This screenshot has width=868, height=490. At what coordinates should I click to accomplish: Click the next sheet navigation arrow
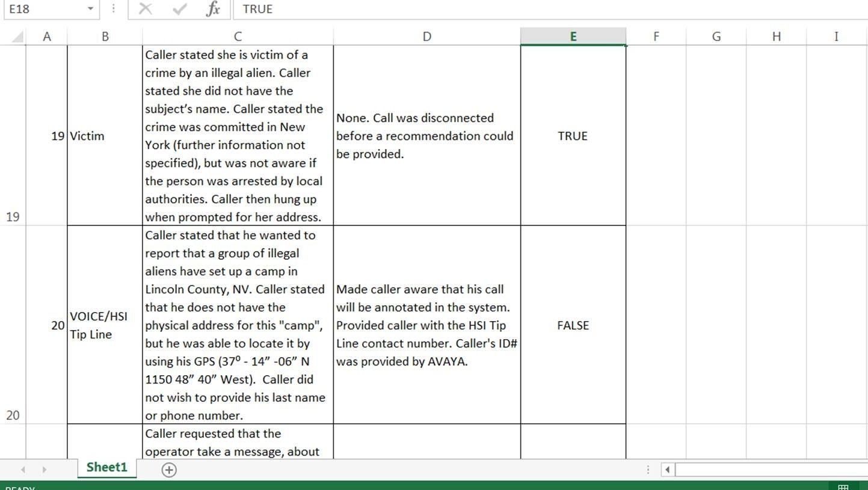pyautogui.click(x=44, y=470)
